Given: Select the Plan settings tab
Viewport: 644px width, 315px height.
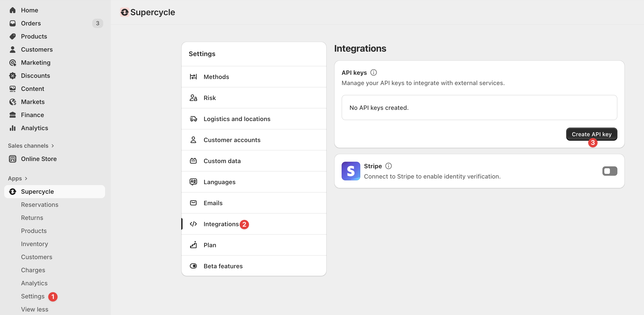Looking at the screenshot, I should (209, 245).
